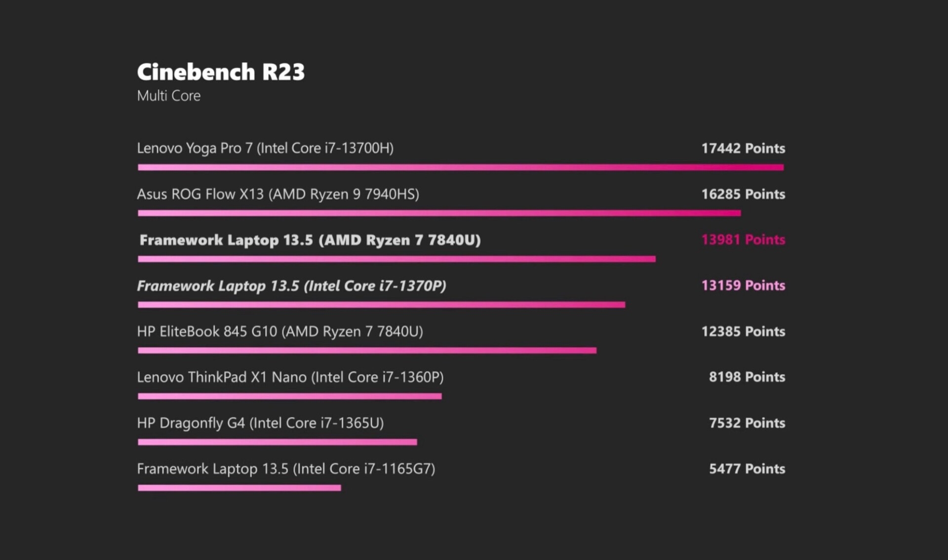Viewport: 948px width, 560px height.
Task: Click the highlighted 13981 Points score
Action: pyautogui.click(x=743, y=240)
